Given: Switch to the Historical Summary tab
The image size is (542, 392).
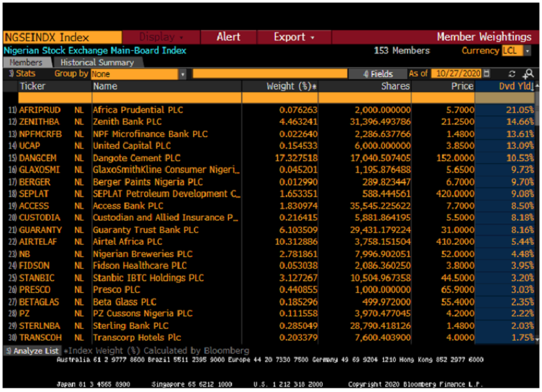Looking at the screenshot, I should (97, 63).
